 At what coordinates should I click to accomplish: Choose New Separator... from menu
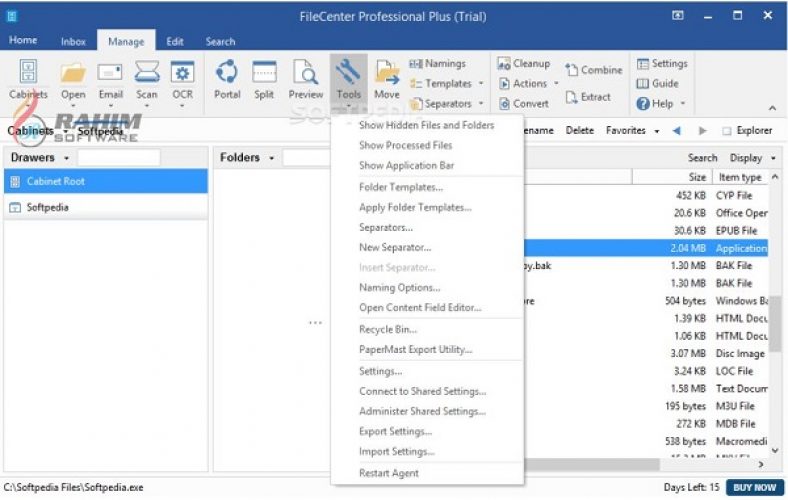pos(427,247)
